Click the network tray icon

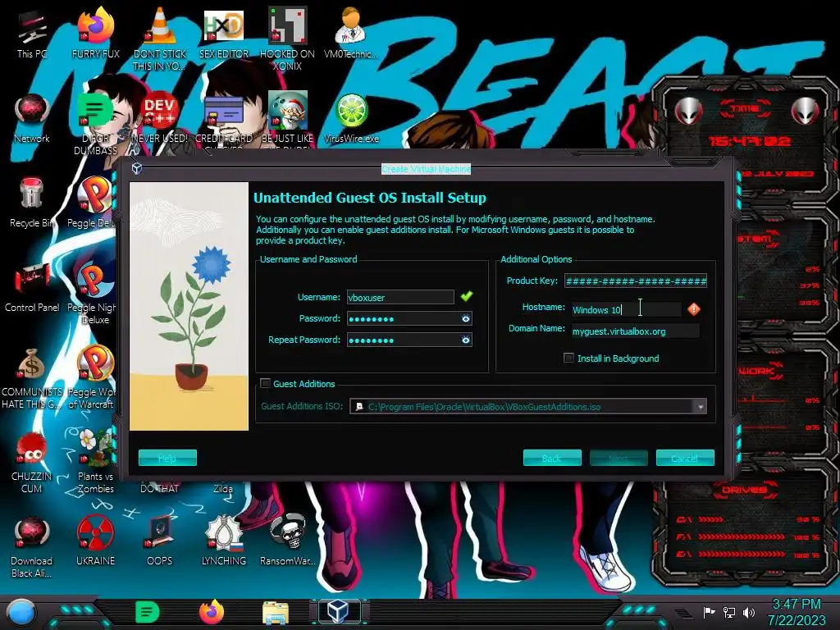[729, 612]
